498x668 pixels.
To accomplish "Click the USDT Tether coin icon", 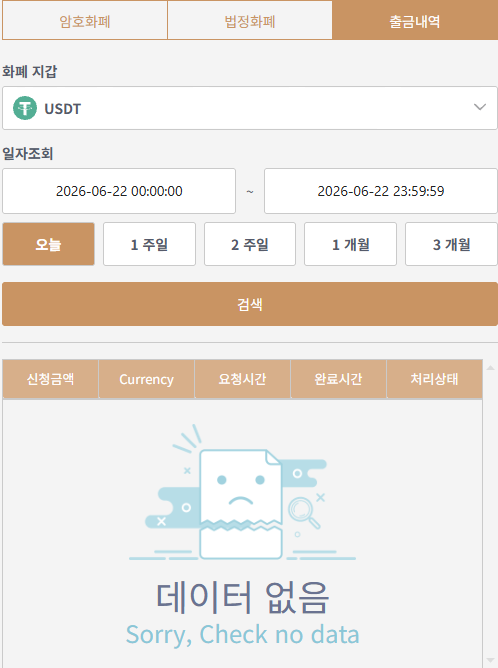I will [25, 108].
